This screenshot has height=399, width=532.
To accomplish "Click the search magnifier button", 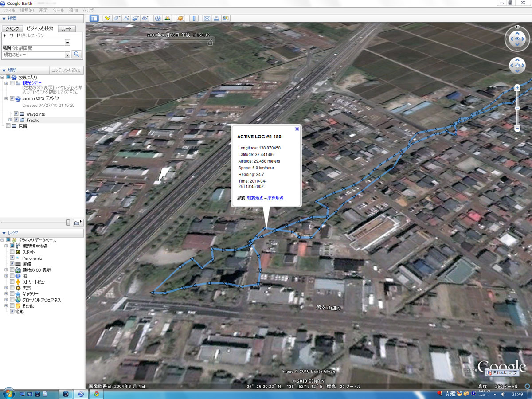I will 77,55.
